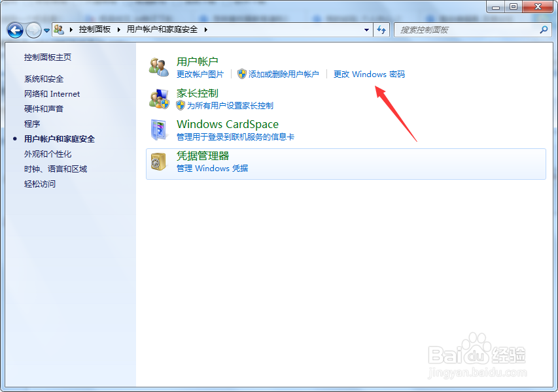Open 外观和个性化 category
The height and width of the screenshot is (392, 558).
click(48, 154)
